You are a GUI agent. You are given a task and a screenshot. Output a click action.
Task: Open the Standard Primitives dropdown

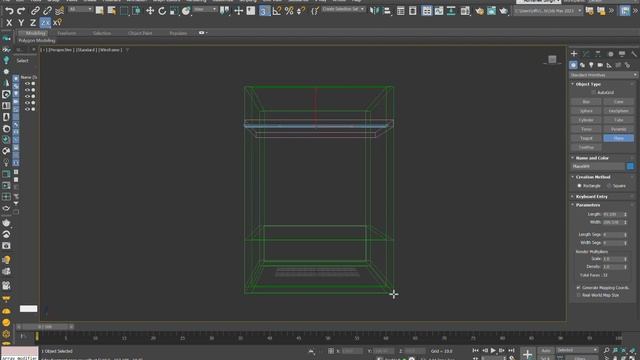[x=603, y=75]
